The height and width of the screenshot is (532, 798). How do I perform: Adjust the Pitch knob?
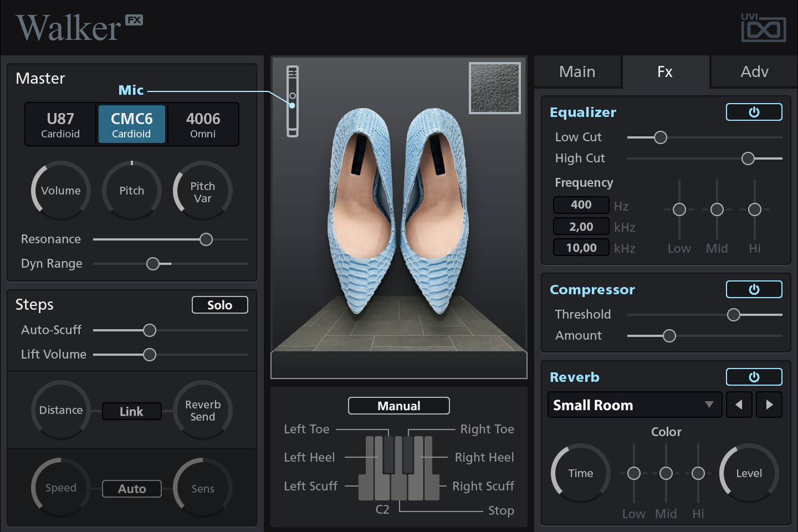pos(131,190)
